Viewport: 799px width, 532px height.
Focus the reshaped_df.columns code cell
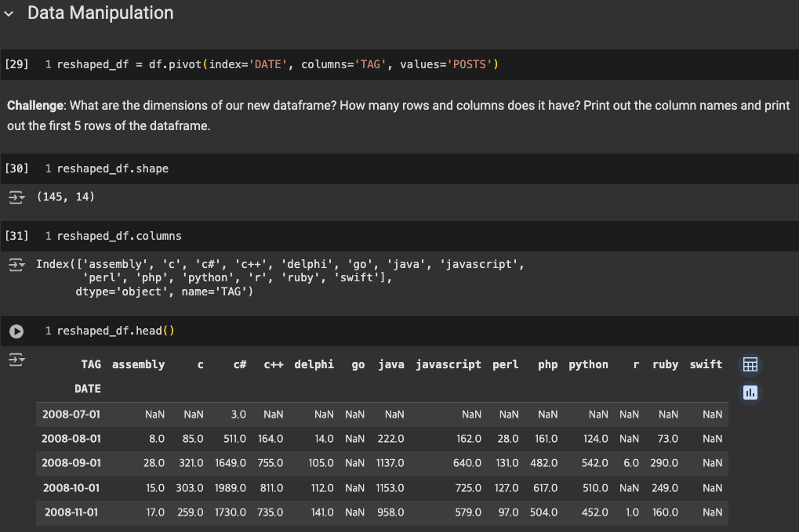[x=392, y=236]
